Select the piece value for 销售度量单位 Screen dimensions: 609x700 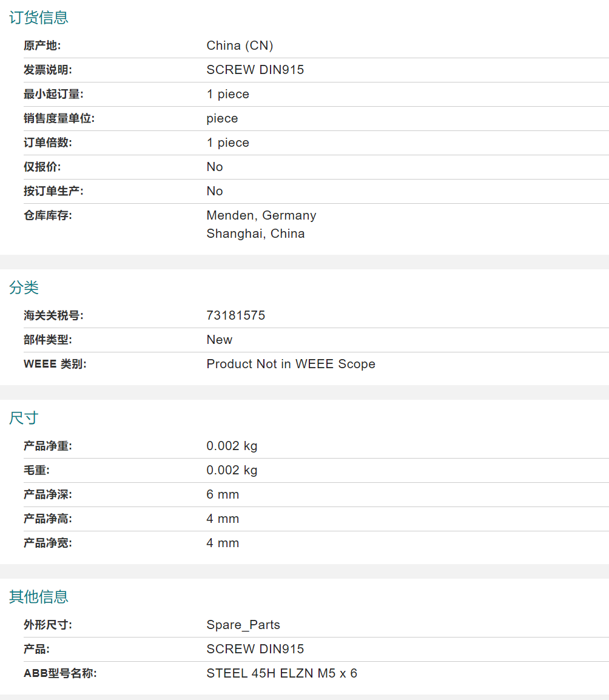click(222, 118)
